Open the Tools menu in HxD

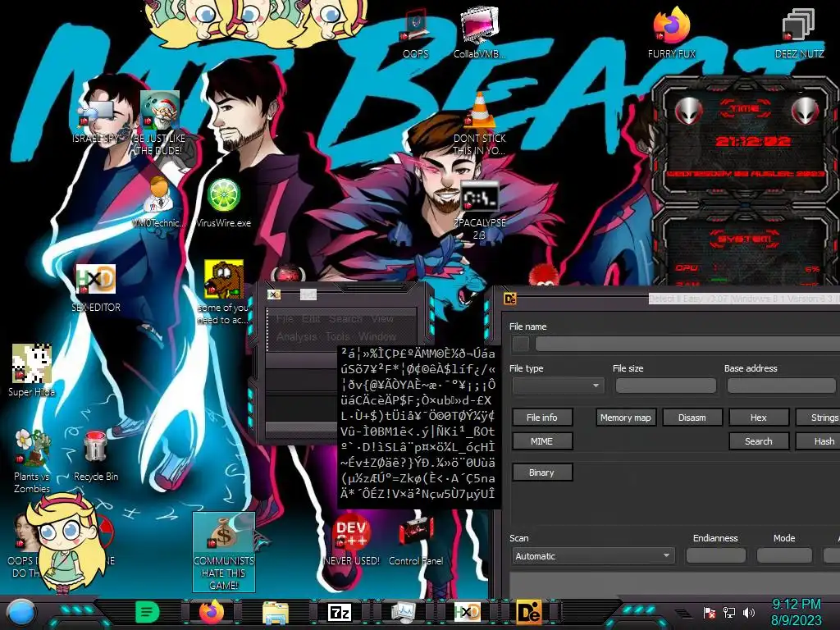coord(337,337)
